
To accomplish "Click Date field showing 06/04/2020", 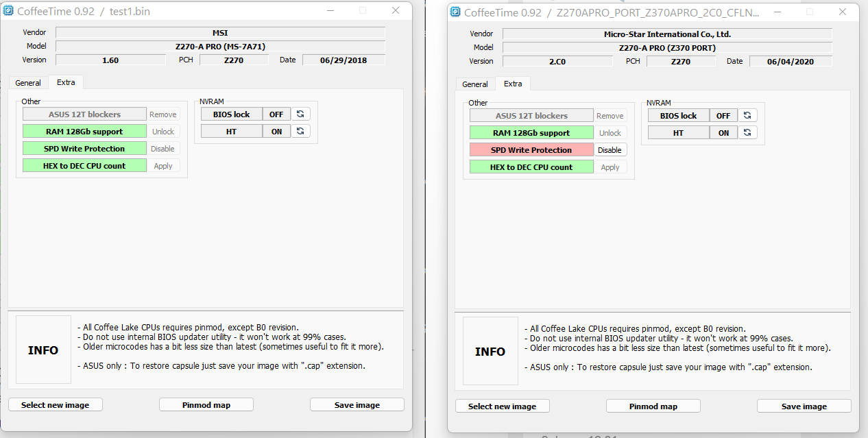I will tap(791, 62).
